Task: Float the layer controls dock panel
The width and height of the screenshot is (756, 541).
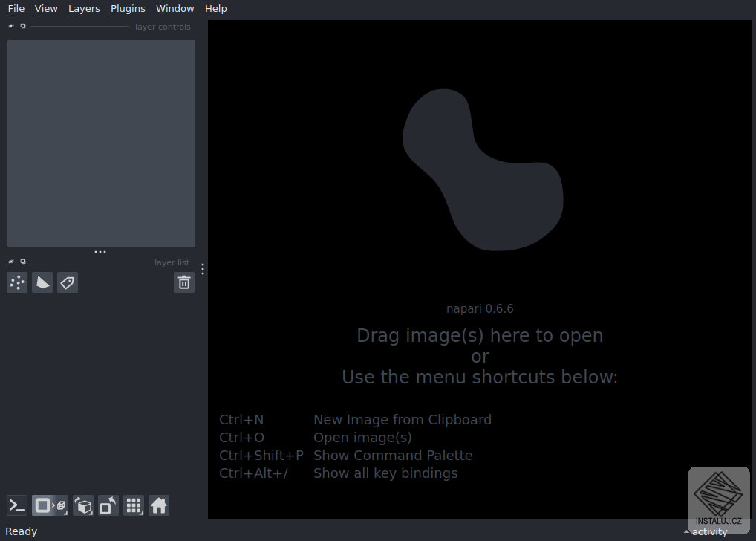Action: (23, 26)
